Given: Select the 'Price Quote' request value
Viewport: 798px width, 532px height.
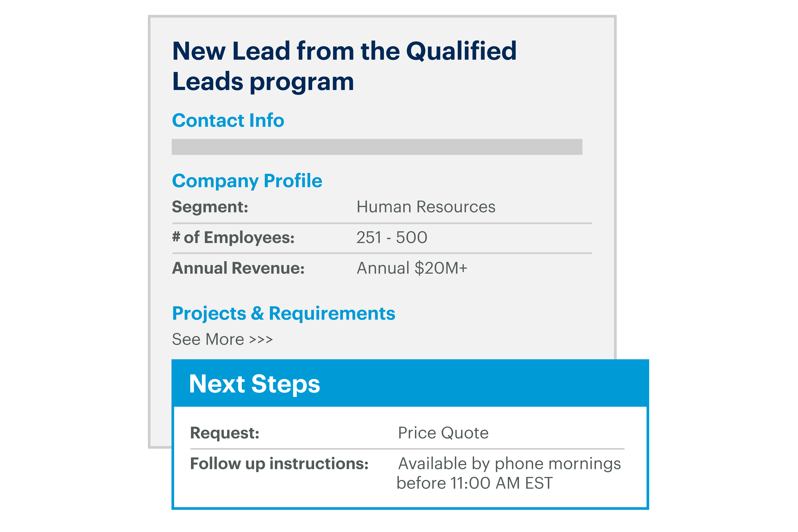Looking at the screenshot, I should coord(443,433).
